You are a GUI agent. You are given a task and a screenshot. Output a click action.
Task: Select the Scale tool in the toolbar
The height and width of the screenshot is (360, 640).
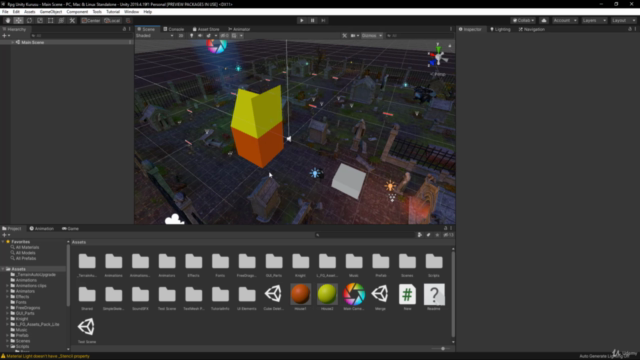pyautogui.click(x=40, y=20)
